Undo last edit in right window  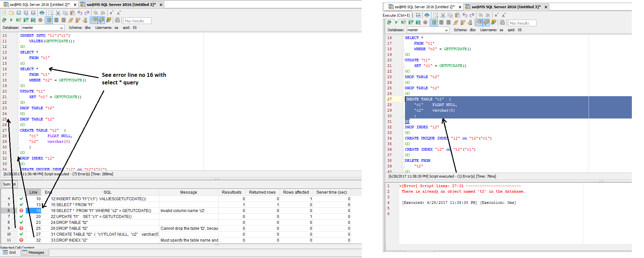click(465, 15)
